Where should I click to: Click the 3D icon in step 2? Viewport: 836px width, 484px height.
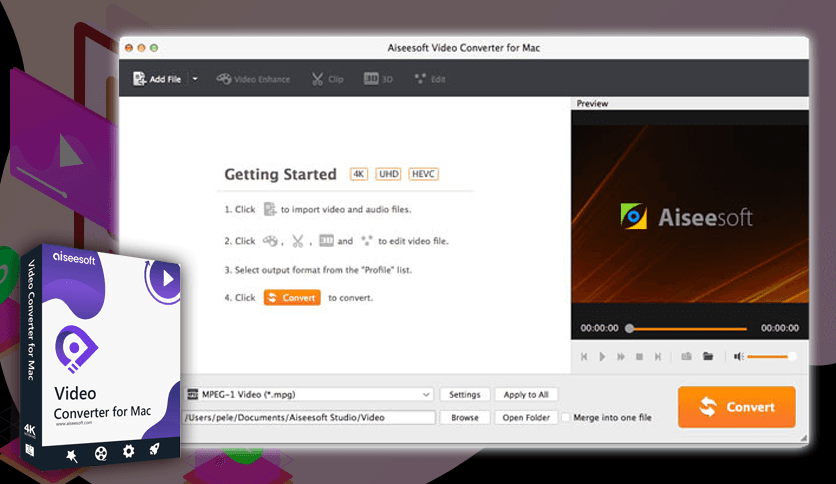[x=326, y=241]
